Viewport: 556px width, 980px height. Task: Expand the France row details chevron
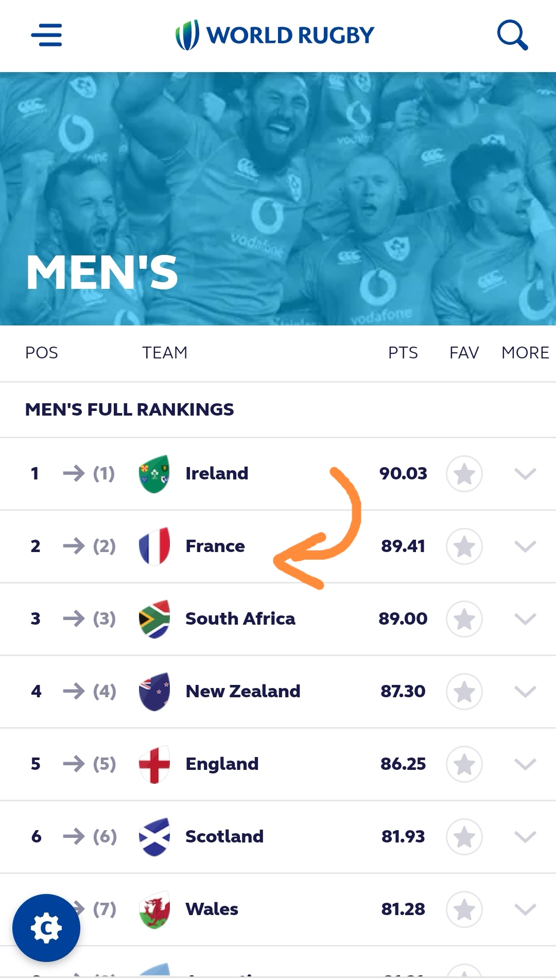pos(525,546)
